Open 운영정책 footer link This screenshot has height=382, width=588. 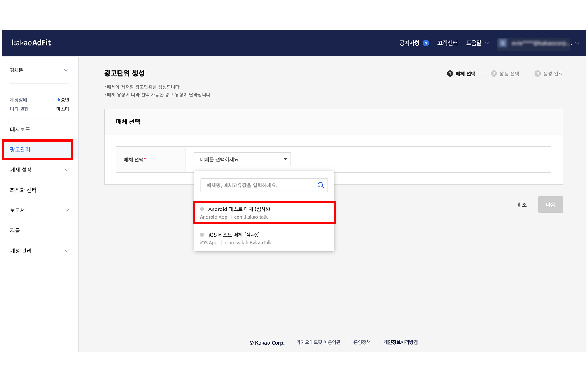362,342
